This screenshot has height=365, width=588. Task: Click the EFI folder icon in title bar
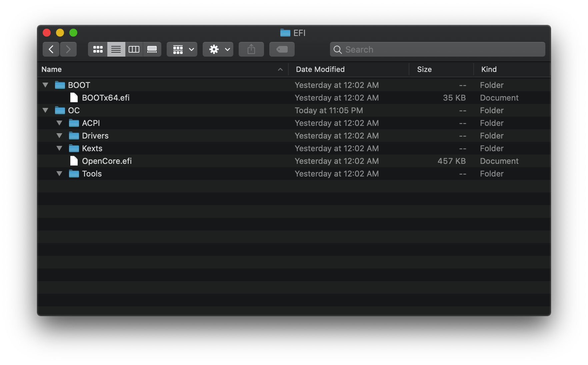click(285, 33)
